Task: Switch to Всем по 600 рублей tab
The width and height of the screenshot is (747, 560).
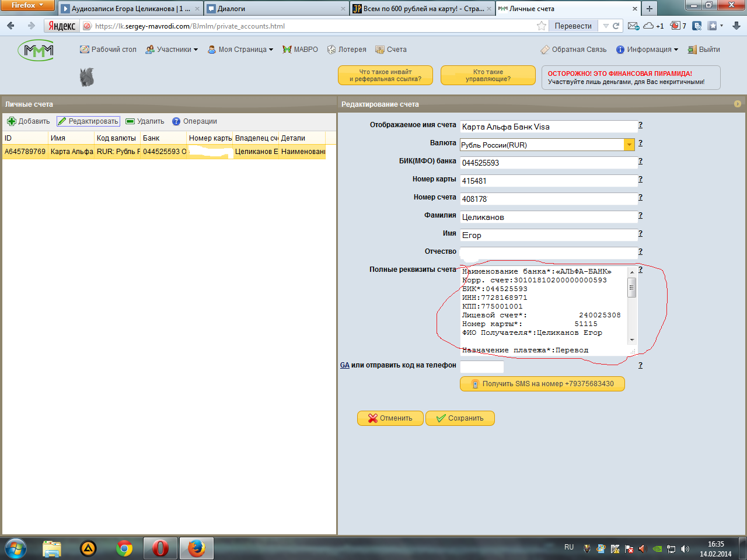Action: tap(422, 9)
